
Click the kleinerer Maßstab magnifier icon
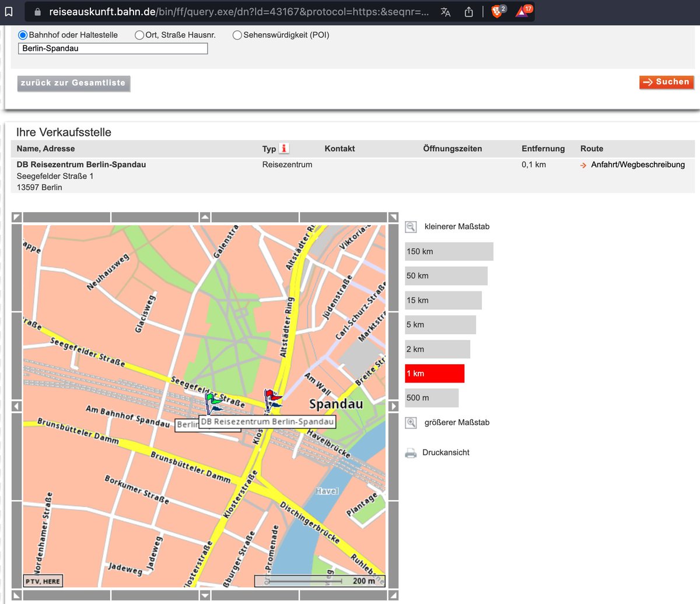411,226
